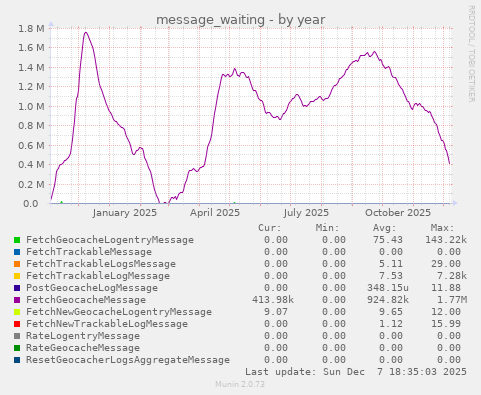481x395 pixels.
Task: Click the dark green RateGeocacheMessage swatch
Action: point(17,348)
